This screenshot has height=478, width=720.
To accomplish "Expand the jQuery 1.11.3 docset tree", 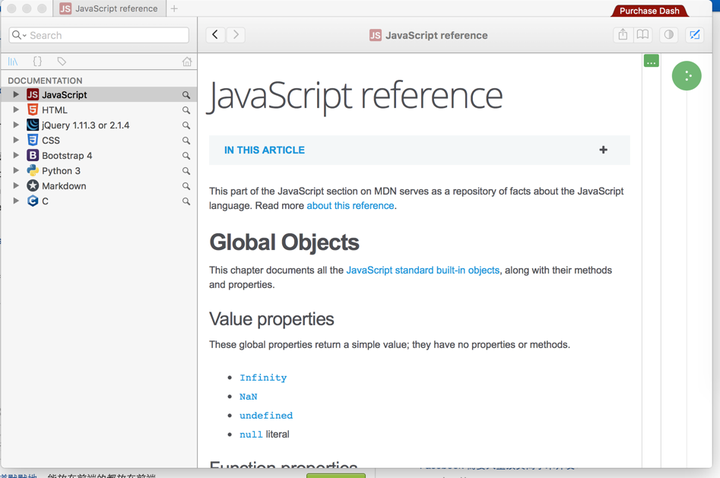I will 16,124.
